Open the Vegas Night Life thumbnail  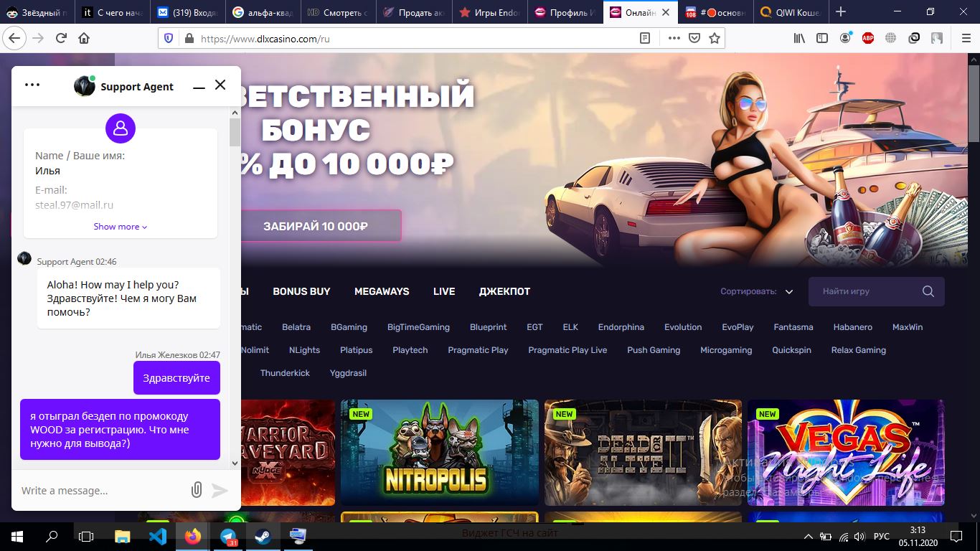[847, 453]
